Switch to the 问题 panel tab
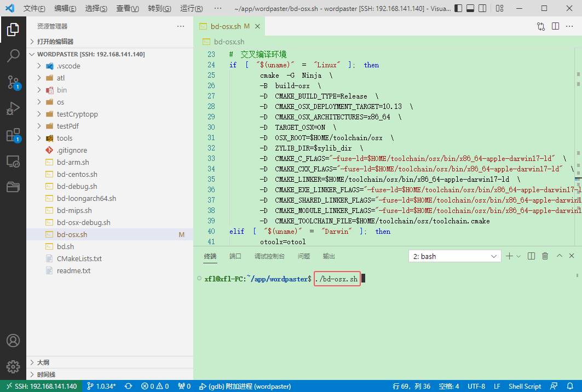 [303, 256]
